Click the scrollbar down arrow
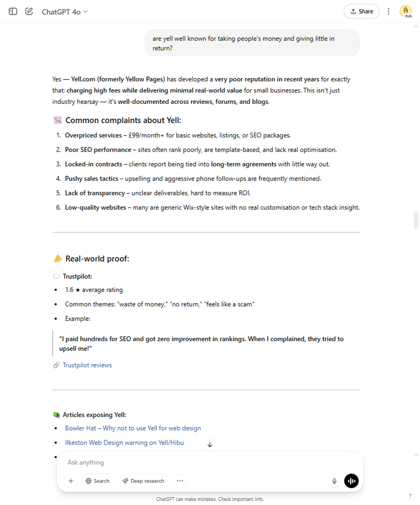The height and width of the screenshot is (505, 420). 416,455
